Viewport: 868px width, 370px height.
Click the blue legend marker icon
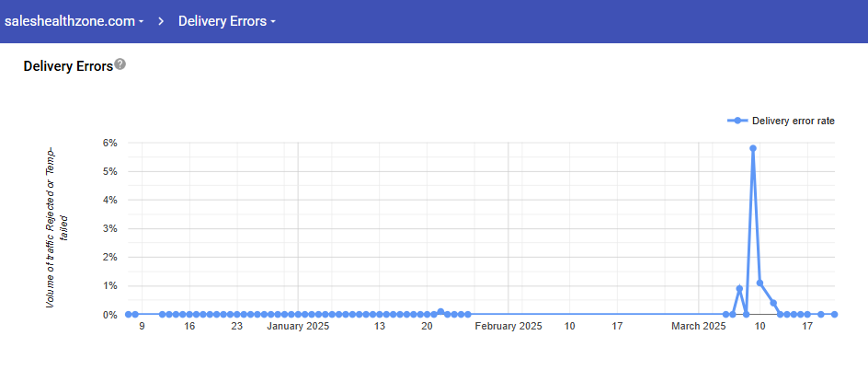(737, 121)
